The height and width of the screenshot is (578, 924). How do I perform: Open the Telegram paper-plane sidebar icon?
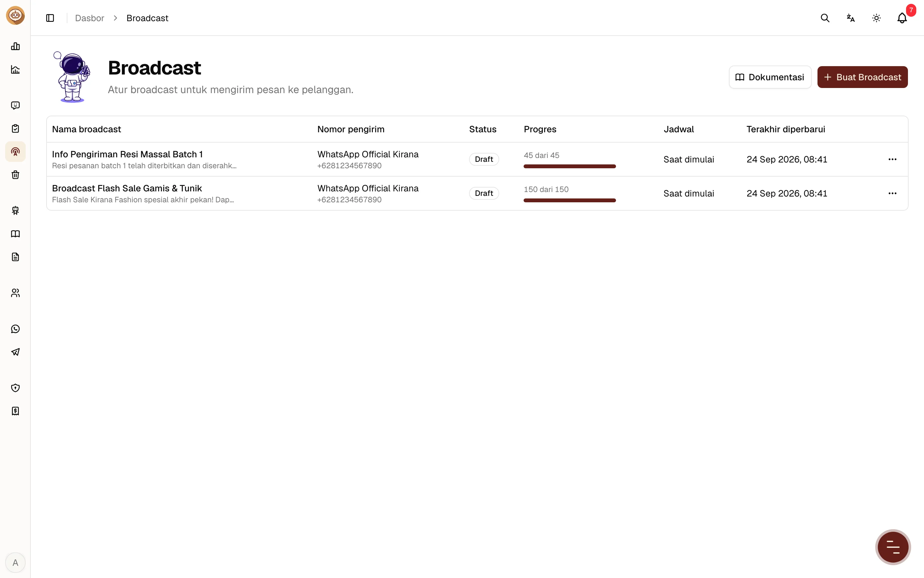coord(15,352)
